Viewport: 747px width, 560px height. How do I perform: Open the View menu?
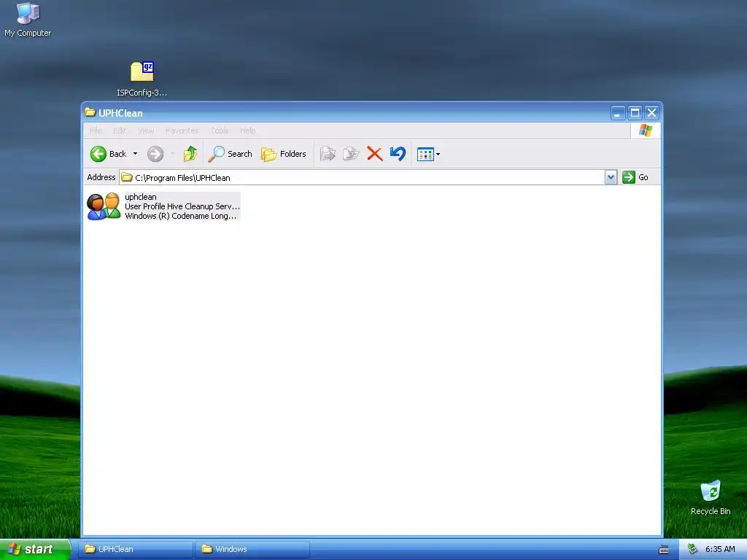point(146,131)
